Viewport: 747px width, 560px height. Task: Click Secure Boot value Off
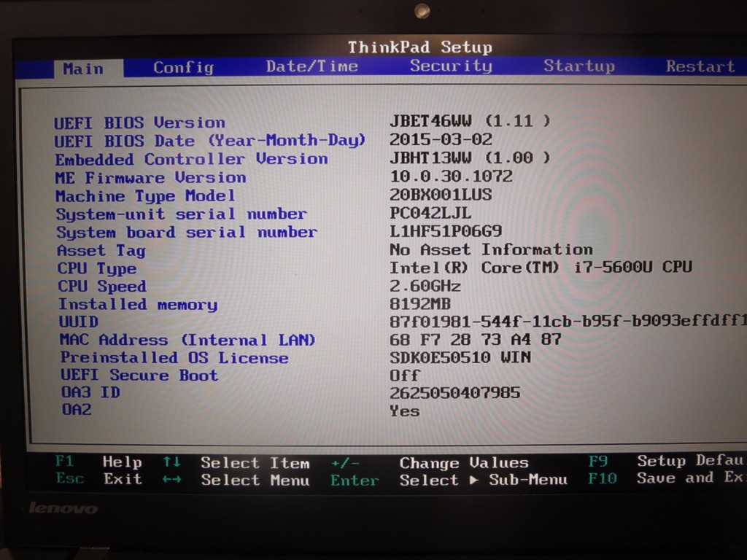pyautogui.click(x=405, y=376)
